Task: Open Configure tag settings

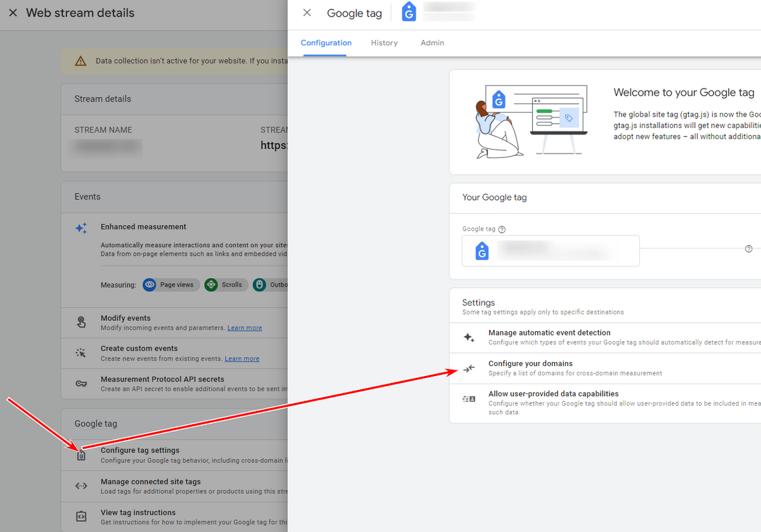Action: [x=175, y=455]
